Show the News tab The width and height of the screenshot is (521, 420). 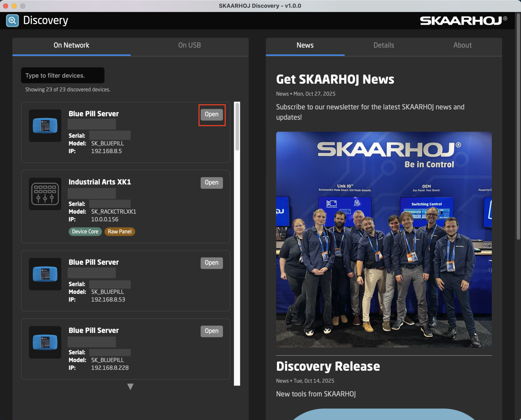305,45
